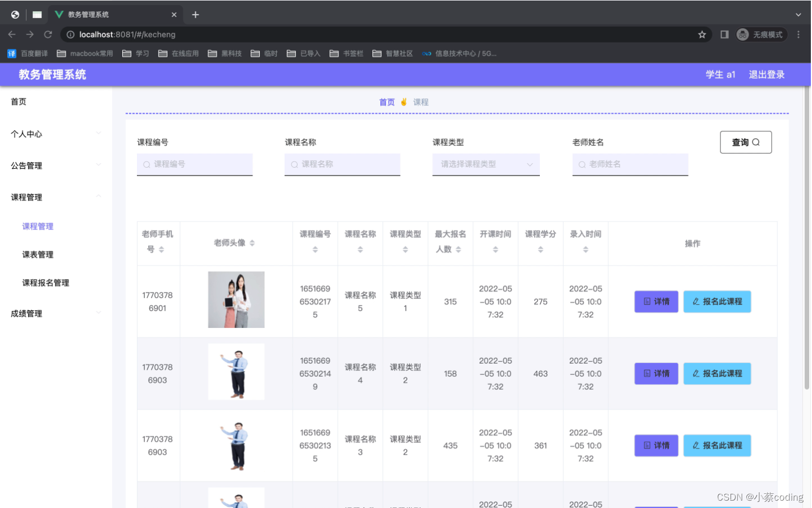Click the 退出登录 link
The image size is (812, 508).
(766, 74)
